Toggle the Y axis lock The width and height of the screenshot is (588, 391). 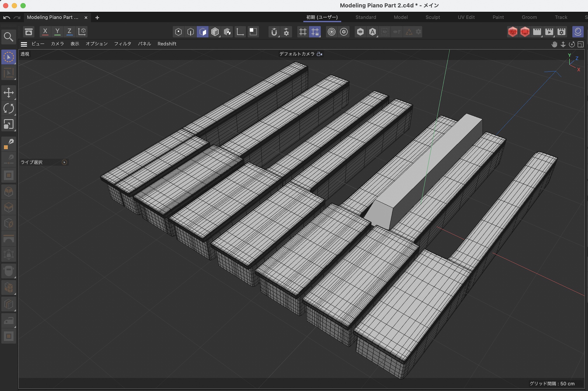tap(57, 32)
